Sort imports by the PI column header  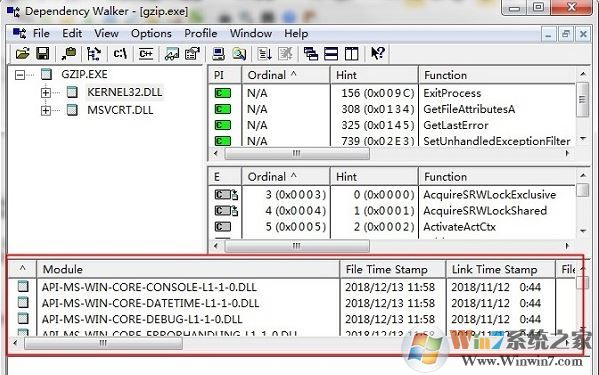click(x=225, y=75)
